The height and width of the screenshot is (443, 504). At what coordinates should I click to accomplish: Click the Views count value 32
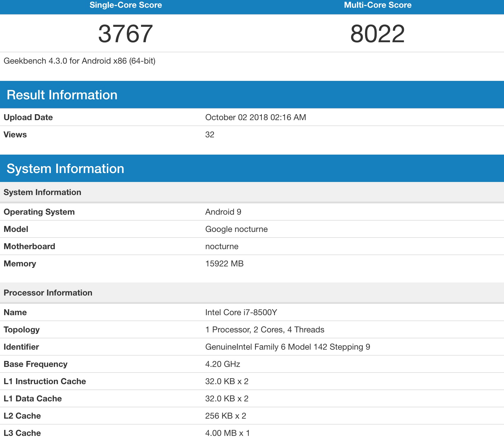click(x=209, y=135)
